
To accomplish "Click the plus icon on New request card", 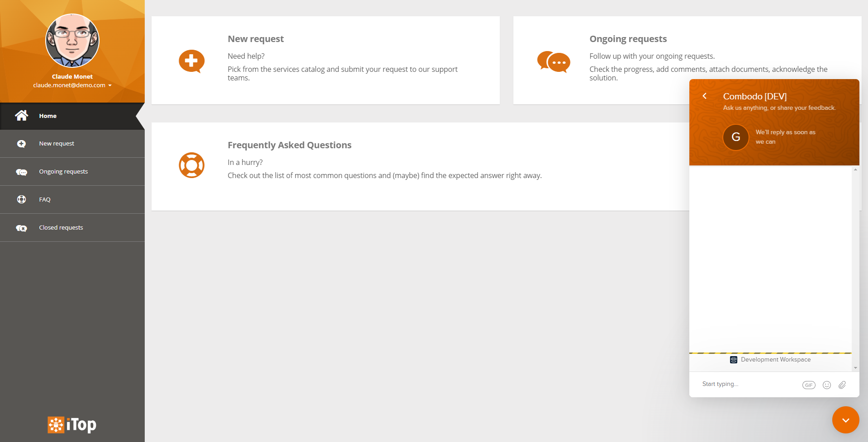I will point(191,61).
